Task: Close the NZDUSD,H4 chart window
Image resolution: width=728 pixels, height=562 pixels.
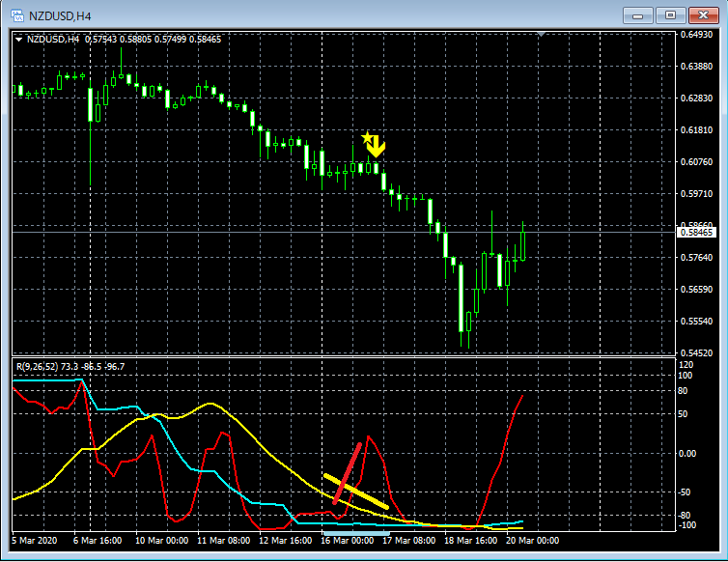Action: tap(704, 15)
